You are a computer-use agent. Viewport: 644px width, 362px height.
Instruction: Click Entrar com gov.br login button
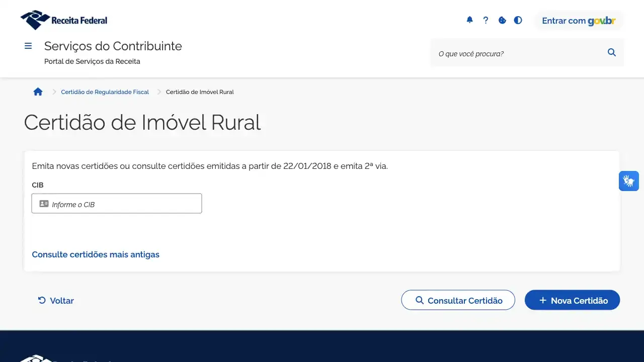579,21
